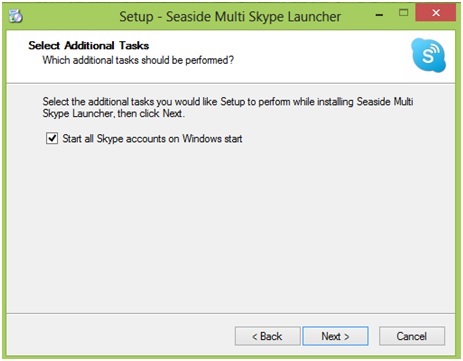
Task: Click the "Skype Launcher, then click Next." text line
Action: tap(113, 114)
